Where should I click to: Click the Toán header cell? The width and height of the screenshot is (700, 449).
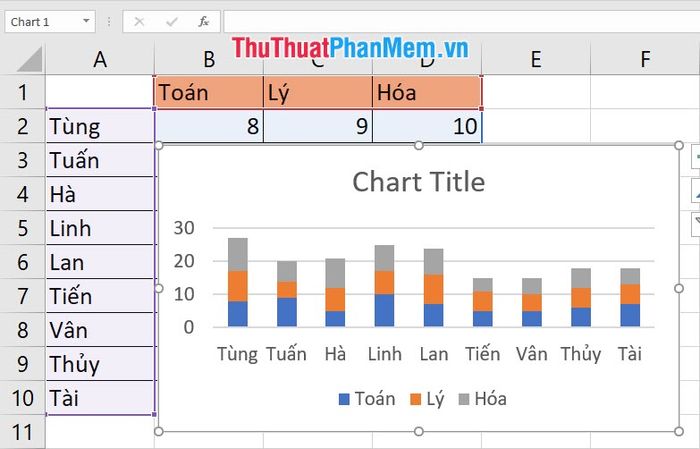coord(209,92)
